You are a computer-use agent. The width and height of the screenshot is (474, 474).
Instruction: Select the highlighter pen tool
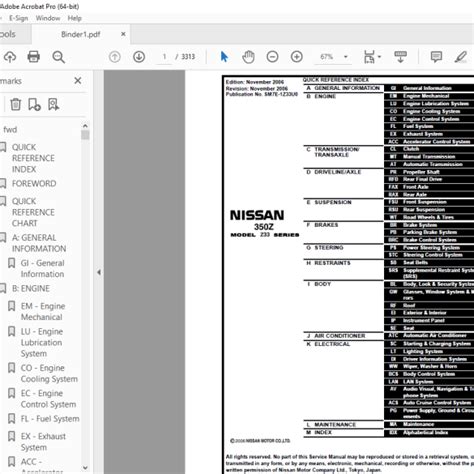[x=461, y=57]
